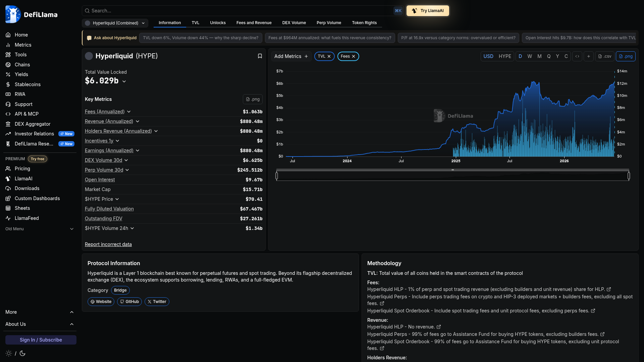Switch to light mode sun icon
This screenshot has width=644, height=362.
pyautogui.click(x=9, y=353)
